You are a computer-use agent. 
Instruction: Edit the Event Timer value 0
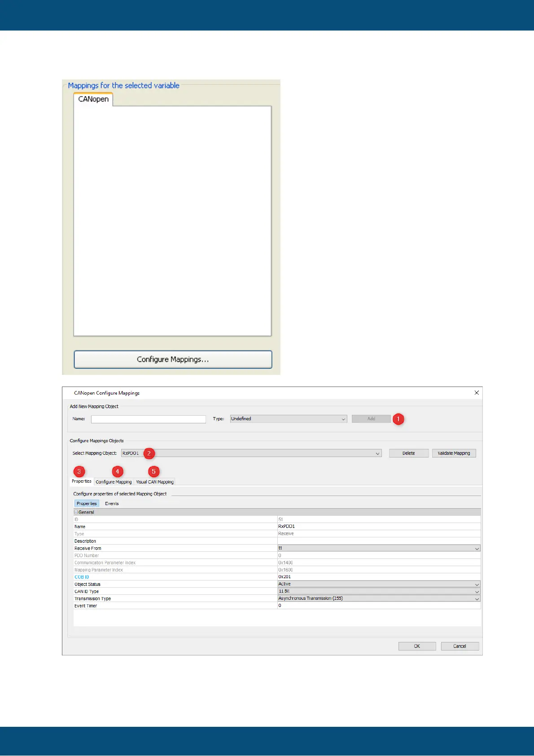(379, 606)
